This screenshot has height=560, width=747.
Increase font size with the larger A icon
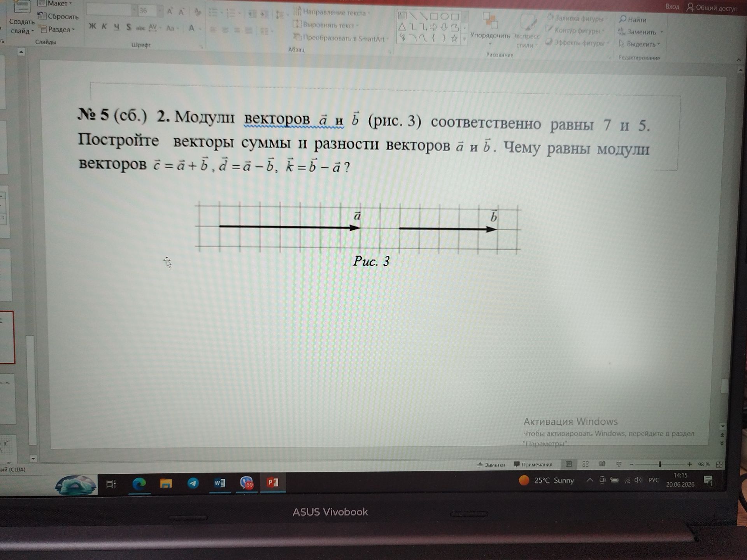pyautogui.click(x=170, y=12)
